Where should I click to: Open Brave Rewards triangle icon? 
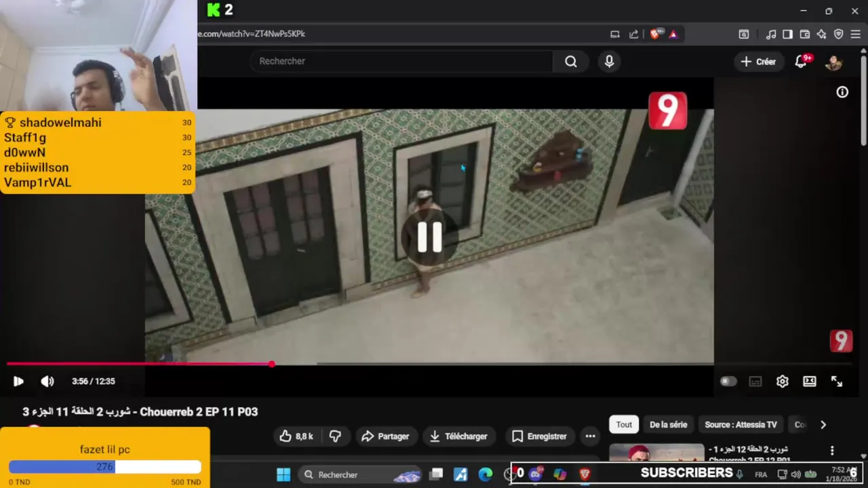click(673, 34)
